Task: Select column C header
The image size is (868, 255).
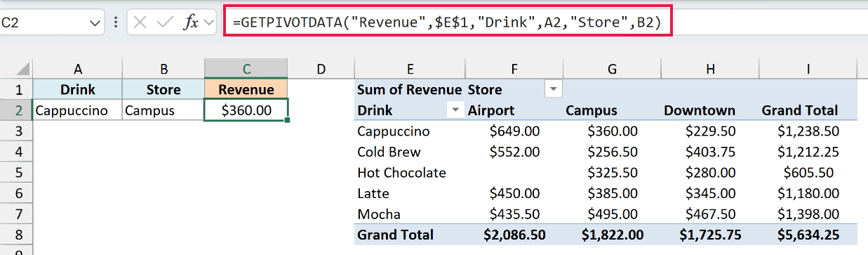Action: [x=246, y=69]
